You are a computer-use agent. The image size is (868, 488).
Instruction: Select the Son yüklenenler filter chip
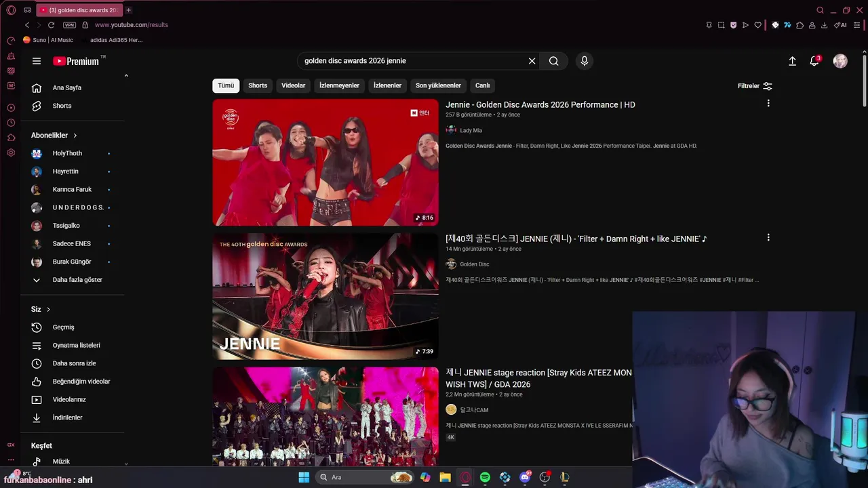(x=438, y=85)
